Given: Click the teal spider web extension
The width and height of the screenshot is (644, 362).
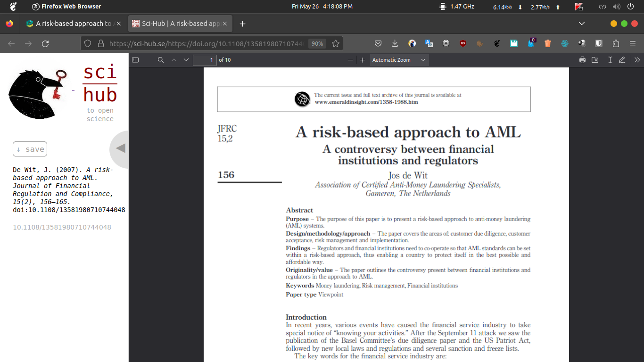Looking at the screenshot, I should click(565, 43).
